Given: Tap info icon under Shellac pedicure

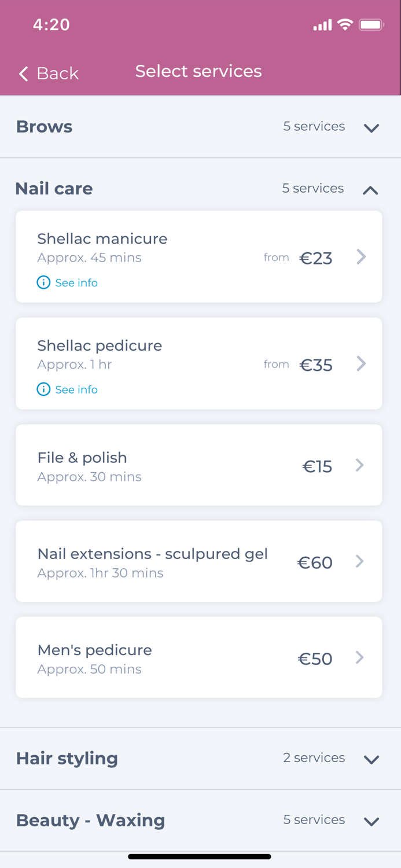Looking at the screenshot, I should click(x=43, y=389).
